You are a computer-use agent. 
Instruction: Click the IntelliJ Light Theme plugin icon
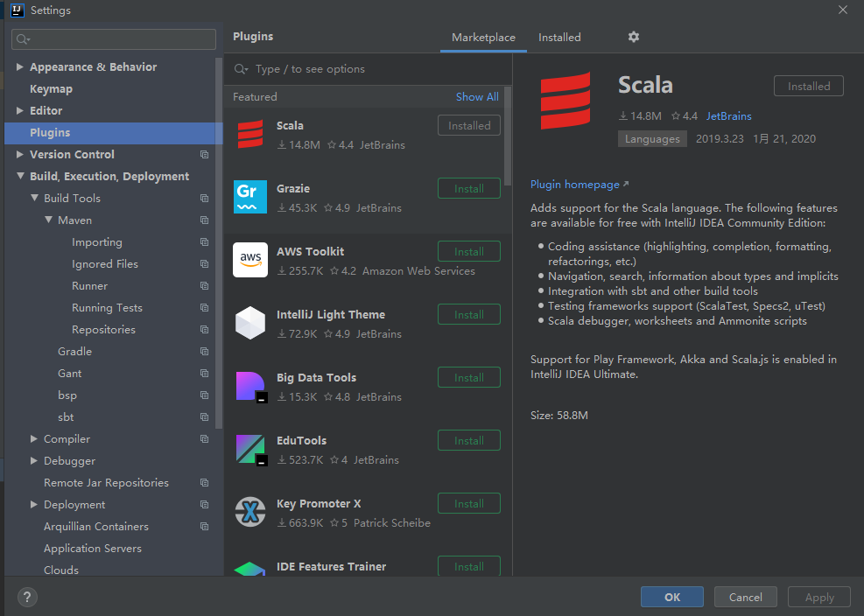click(x=250, y=323)
